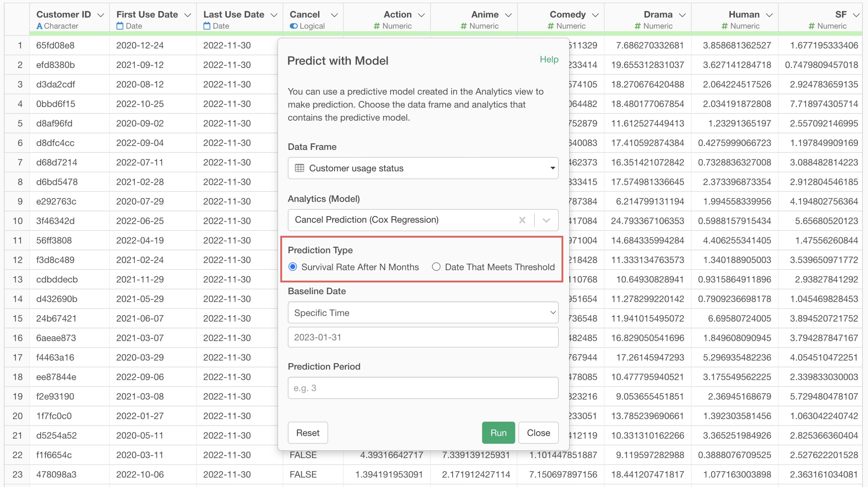Clear the Analytics Model selection with X

click(x=522, y=220)
